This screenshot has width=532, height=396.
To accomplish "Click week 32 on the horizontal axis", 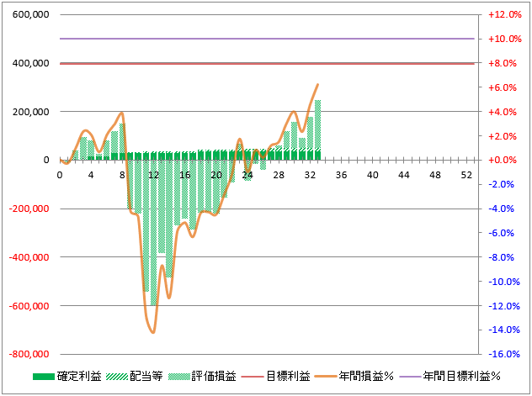I will click(x=310, y=175).
